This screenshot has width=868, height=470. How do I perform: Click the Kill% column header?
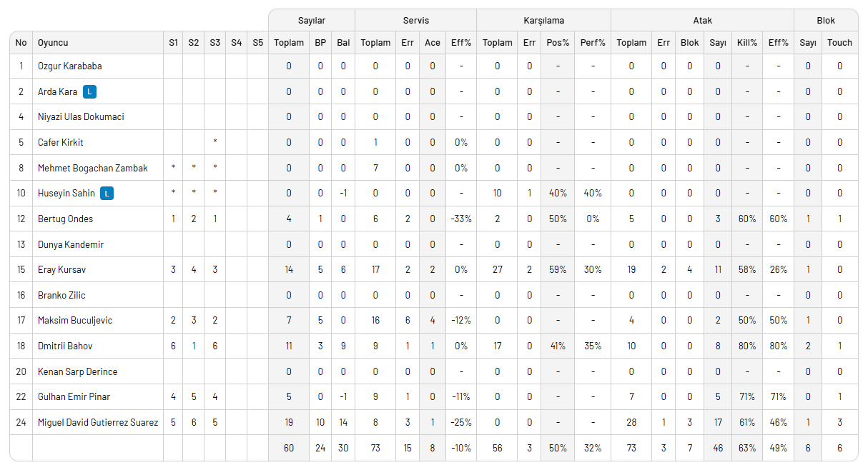pyautogui.click(x=747, y=43)
